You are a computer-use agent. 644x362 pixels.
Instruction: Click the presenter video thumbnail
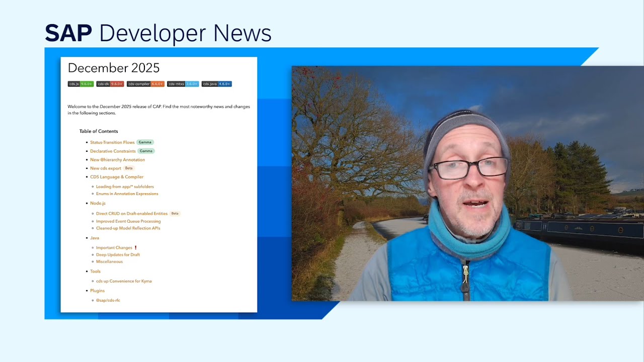pos(468,184)
